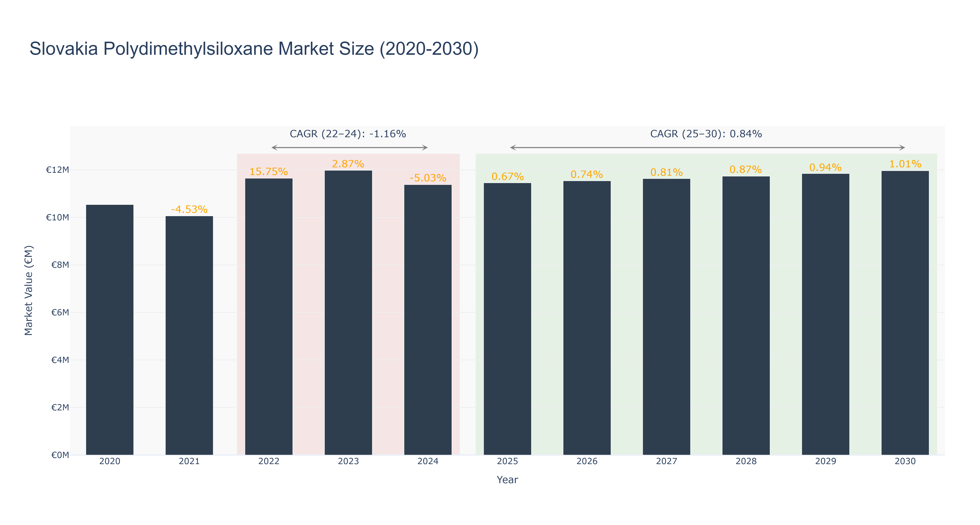This screenshot has width=980, height=525.
Task: Click the '€4M' y-axis tick label
Action: pos(60,360)
